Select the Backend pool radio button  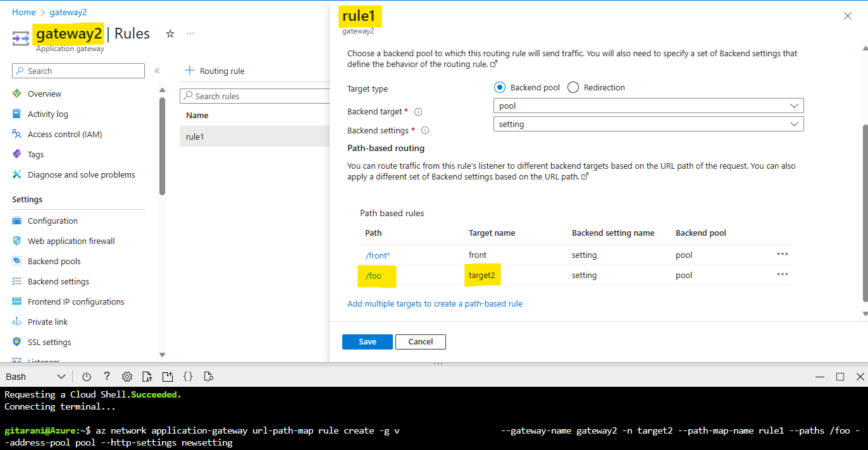(x=500, y=88)
